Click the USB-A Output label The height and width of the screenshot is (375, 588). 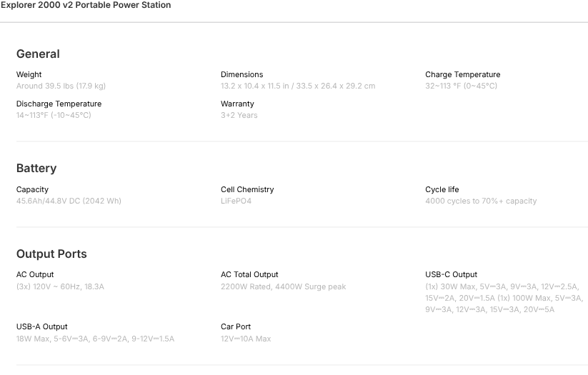tap(42, 326)
